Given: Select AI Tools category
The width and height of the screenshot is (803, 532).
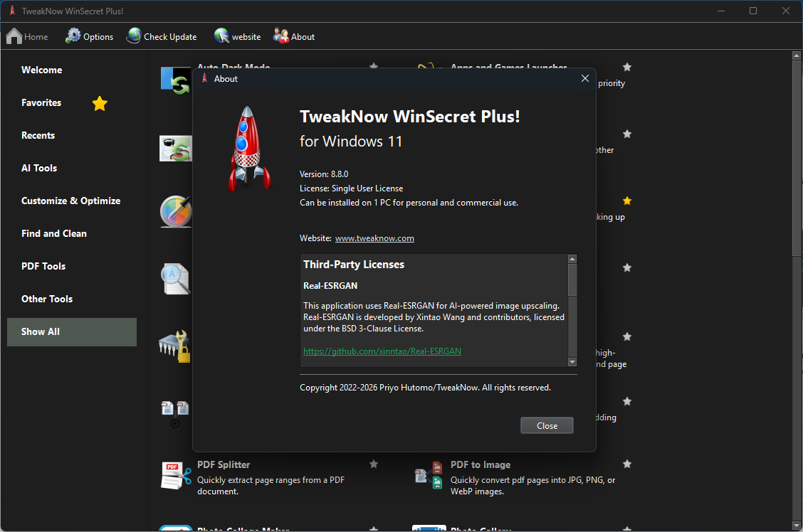Looking at the screenshot, I should click(72, 169).
